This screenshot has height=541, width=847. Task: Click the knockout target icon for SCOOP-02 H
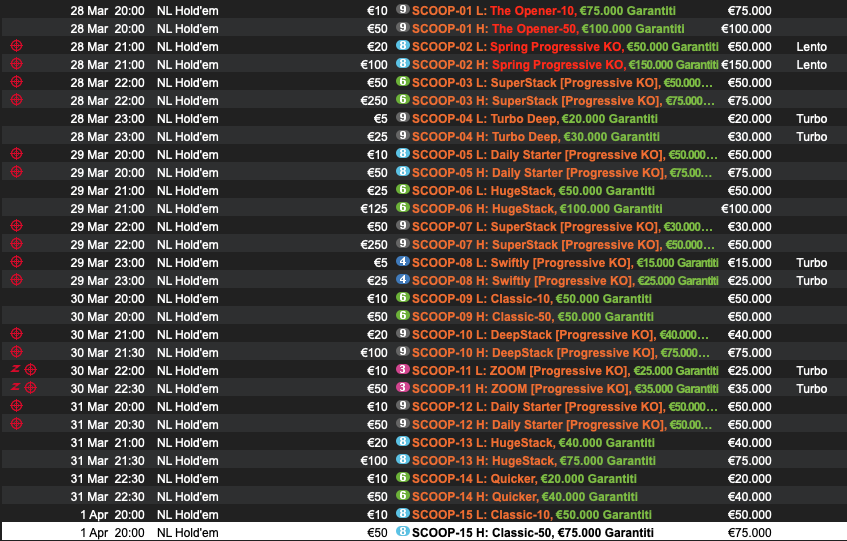click(17, 64)
